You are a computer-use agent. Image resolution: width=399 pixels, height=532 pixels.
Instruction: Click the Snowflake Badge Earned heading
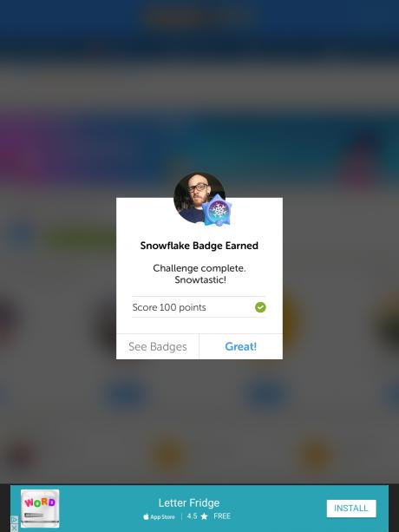pos(199,246)
